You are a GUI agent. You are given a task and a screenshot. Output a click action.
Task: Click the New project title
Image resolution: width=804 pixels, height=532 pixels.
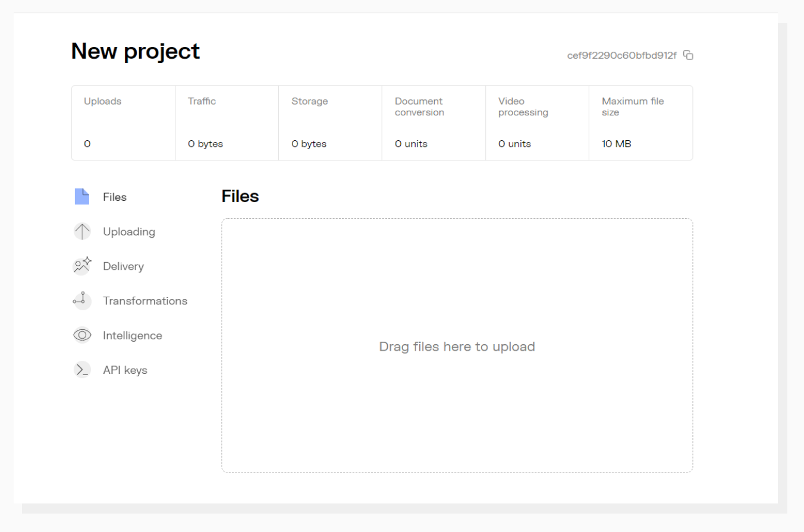[135, 51]
